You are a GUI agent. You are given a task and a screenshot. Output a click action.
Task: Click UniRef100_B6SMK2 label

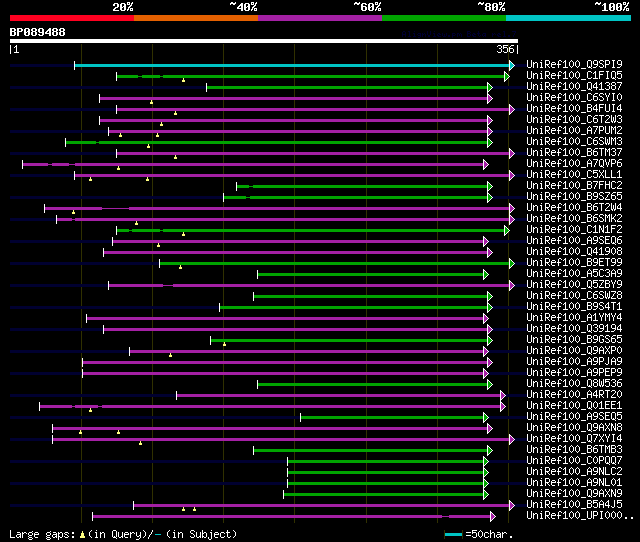click(x=574, y=219)
